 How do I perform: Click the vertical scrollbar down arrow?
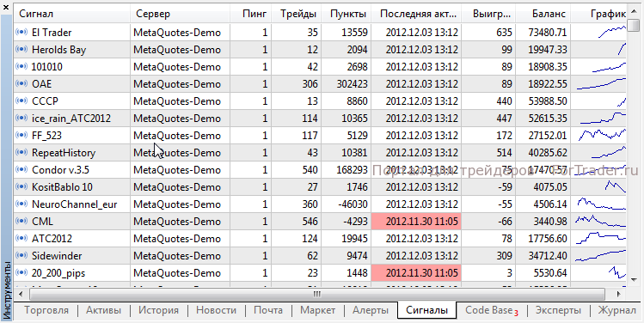[x=635, y=279]
